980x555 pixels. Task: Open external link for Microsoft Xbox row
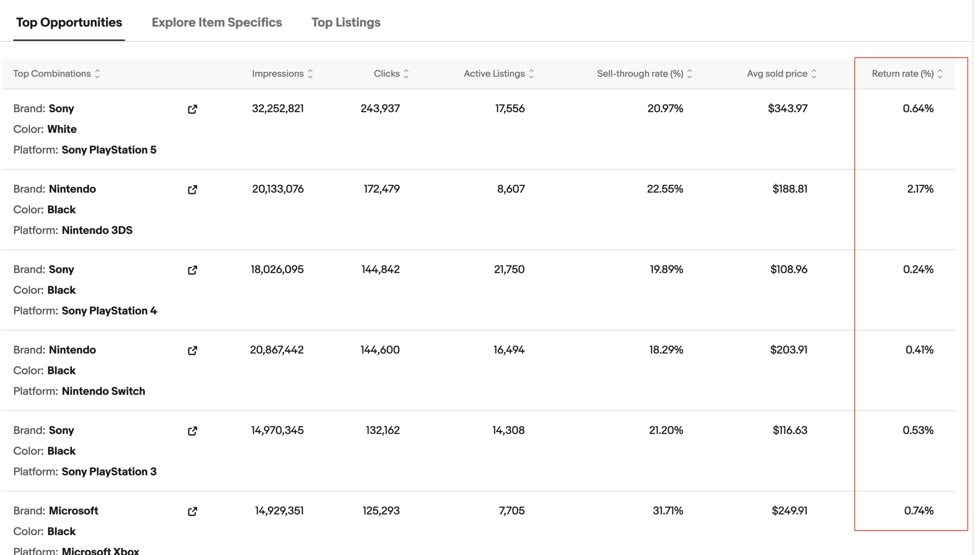click(x=192, y=511)
